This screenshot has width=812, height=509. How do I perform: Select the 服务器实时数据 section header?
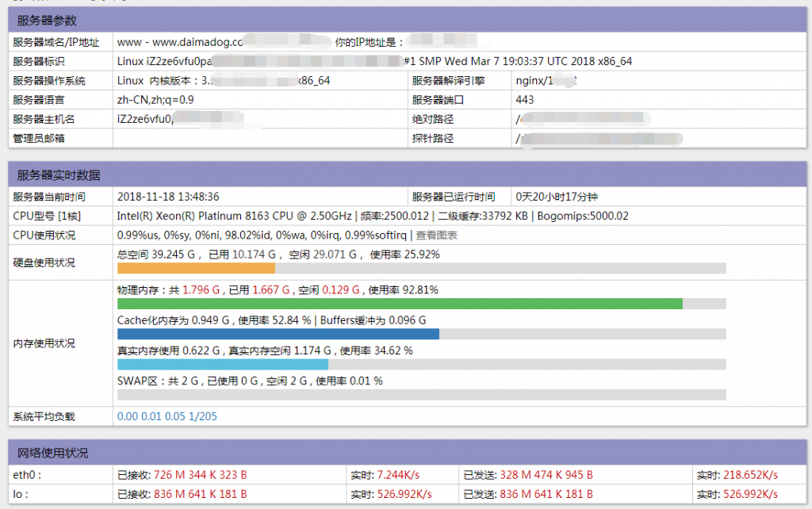pos(408,175)
